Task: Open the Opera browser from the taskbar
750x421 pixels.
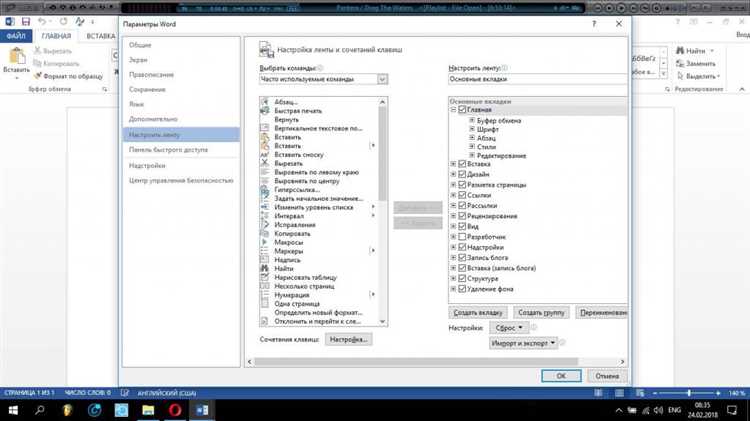Action: tap(175, 410)
